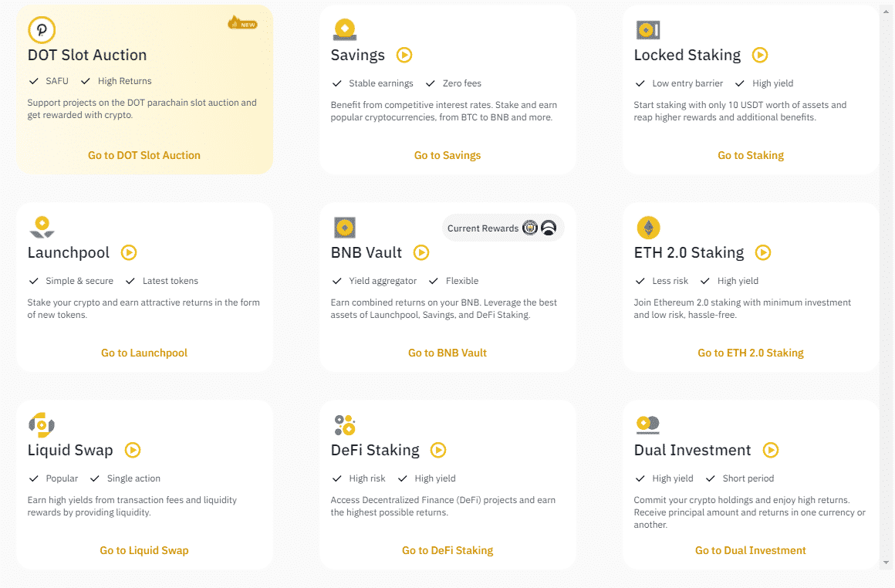Open the Go to ETH 2.0 Staking link
The width and height of the screenshot is (895, 588).
click(751, 353)
